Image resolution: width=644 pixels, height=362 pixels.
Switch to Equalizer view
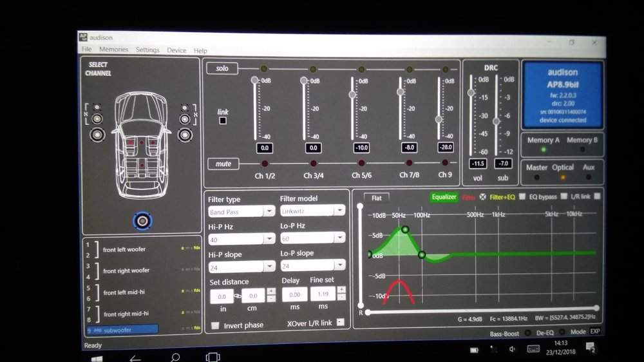pos(444,197)
